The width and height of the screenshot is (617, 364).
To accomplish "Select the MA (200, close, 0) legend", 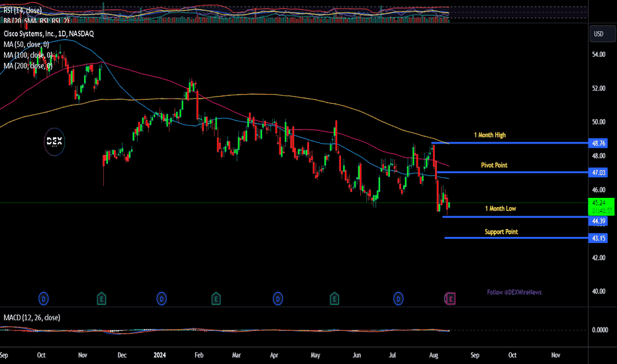I will pyautogui.click(x=28, y=66).
